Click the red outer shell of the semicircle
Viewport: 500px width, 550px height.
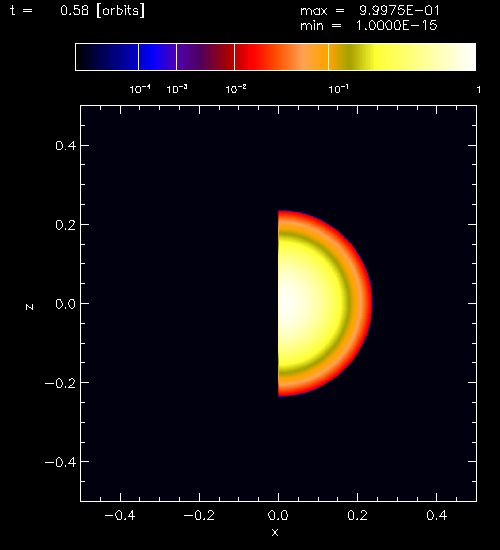pyautogui.click(x=367, y=303)
